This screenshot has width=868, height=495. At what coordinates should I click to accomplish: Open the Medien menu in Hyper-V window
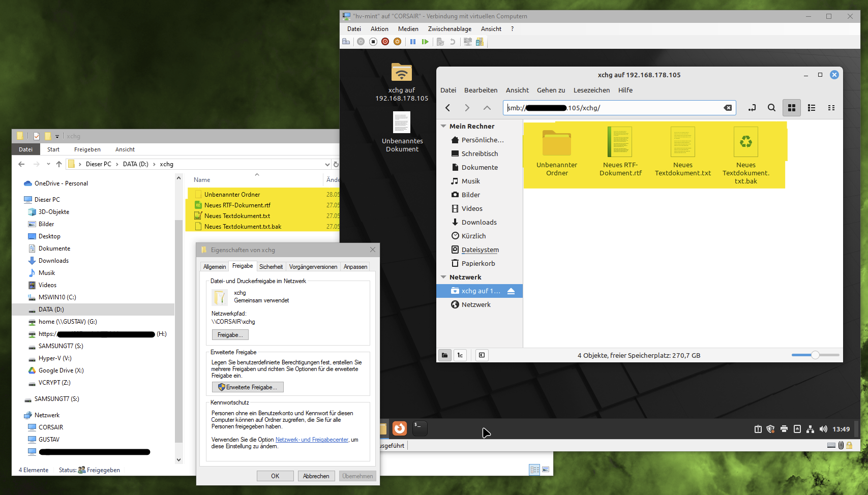click(x=408, y=29)
